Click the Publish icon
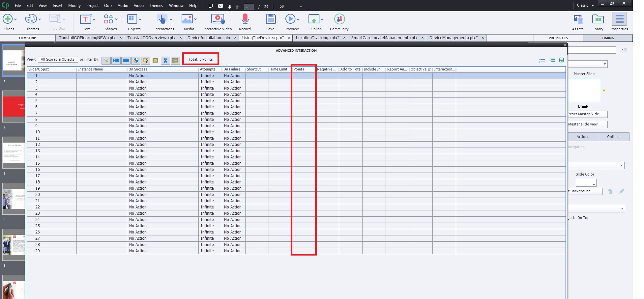The height and width of the screenshot is (299, 644). pyautogui.click(x=313, y=19)
